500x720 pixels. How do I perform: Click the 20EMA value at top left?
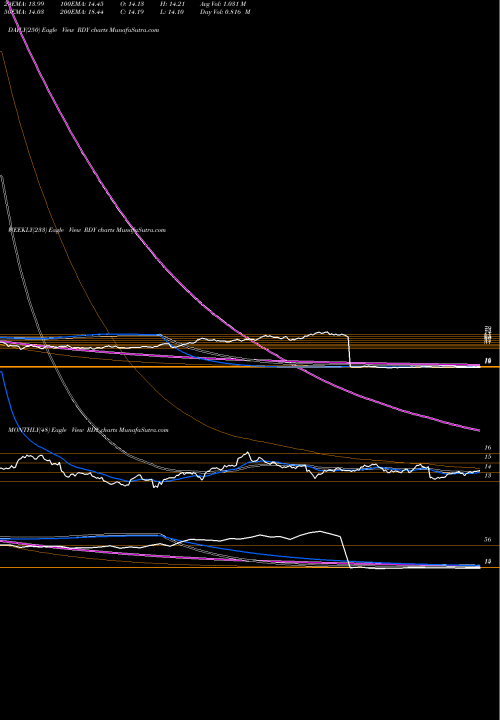coord(24,3)
